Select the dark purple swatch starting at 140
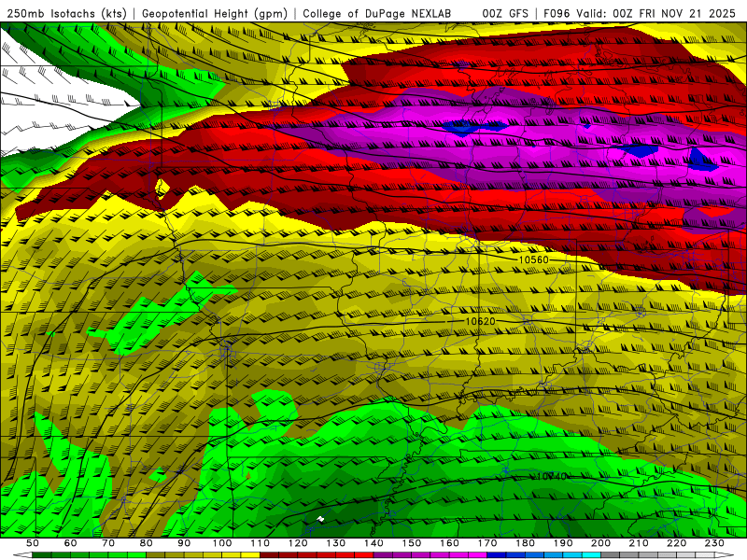Image resolution: width=747 pixels, height=560 pixels. [x=383, y=554]
